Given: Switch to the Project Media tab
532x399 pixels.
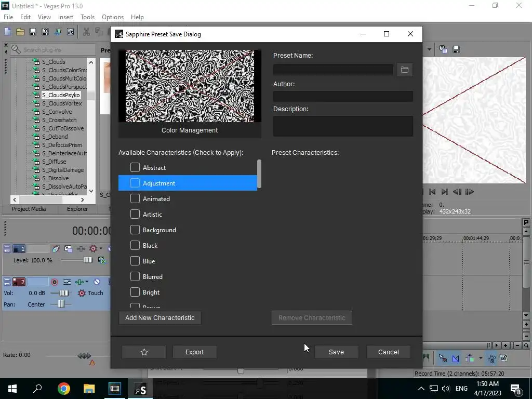Looking at the screenshot, I should [x=29, y=209].
